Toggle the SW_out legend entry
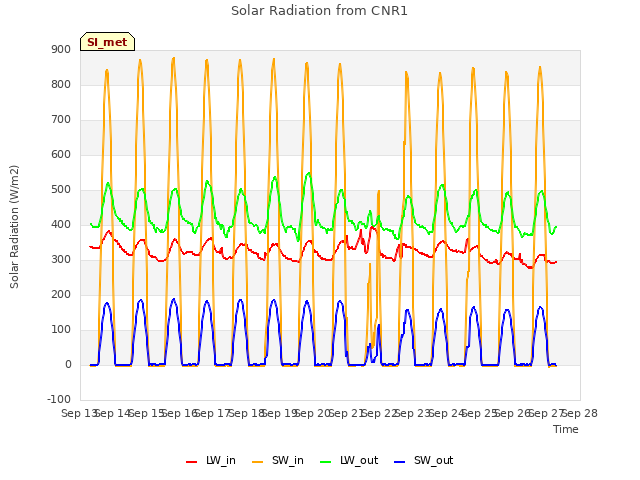The height and width of the screenshot is (480, 640). [423, 461]
